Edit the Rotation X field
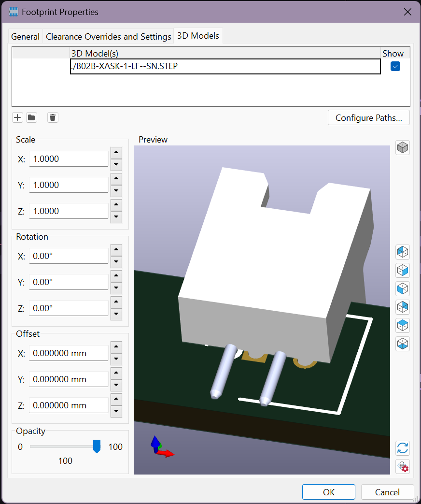Image resolution: width=421 pixels, height=504 pixels. tap(69, 256)
